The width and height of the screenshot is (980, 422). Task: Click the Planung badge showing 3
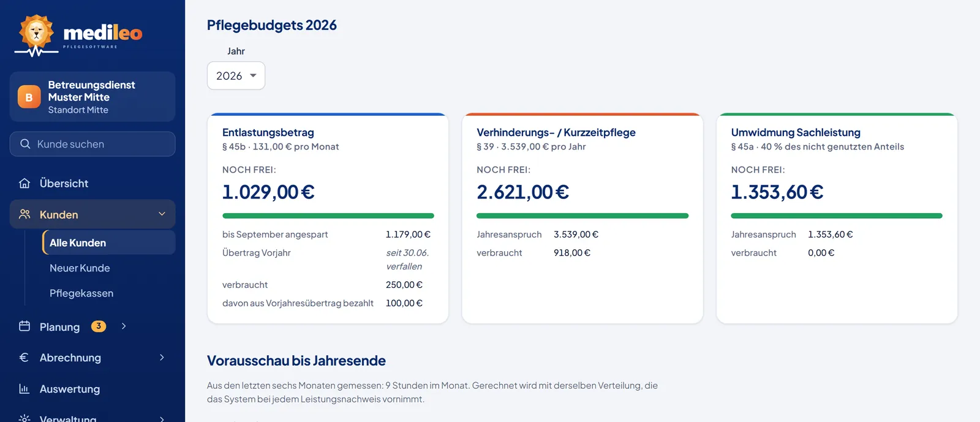99,326
